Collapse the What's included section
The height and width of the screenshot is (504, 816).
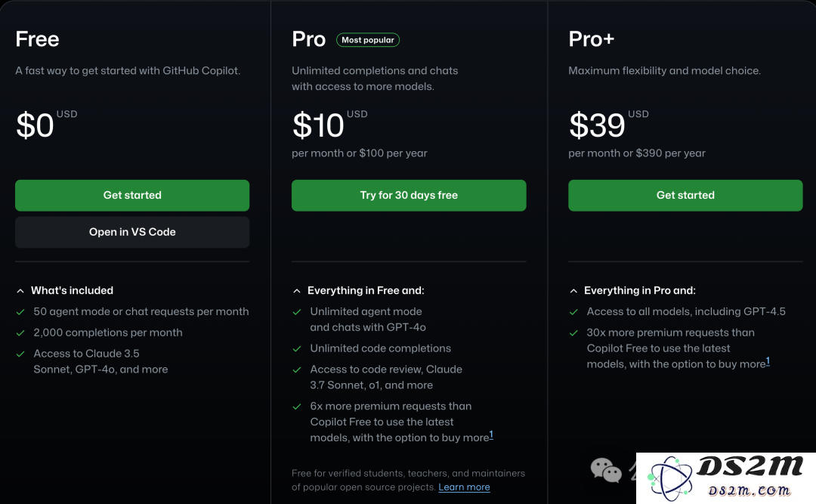(x=20, y=291)
